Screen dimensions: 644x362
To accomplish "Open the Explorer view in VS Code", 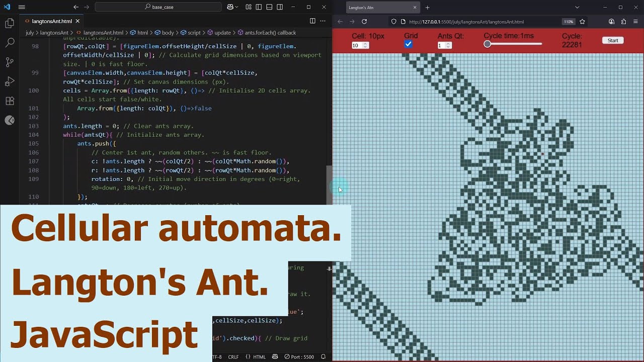I will point(10,23).
